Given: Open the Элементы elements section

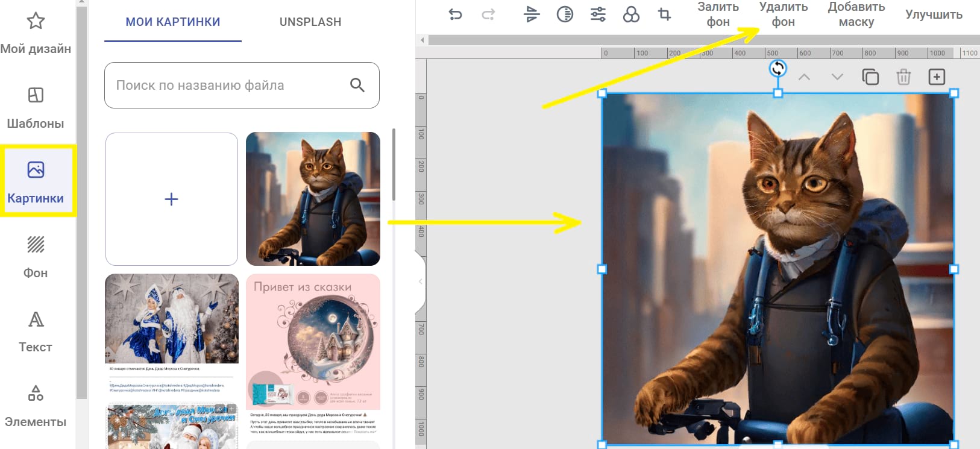Looking at the screenshot, I should 36,407.
